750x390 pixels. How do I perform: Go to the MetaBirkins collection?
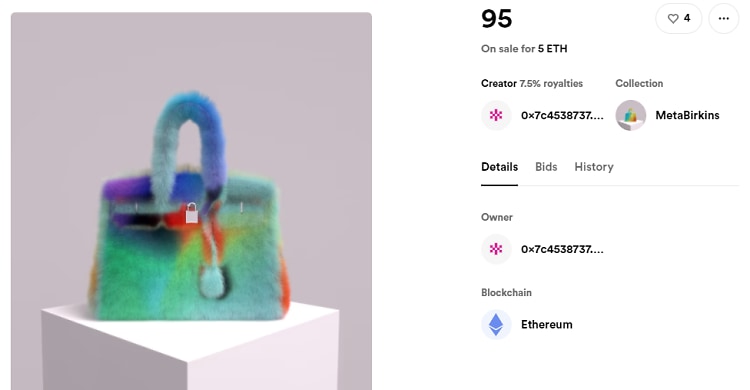click(x=687, y=115)
